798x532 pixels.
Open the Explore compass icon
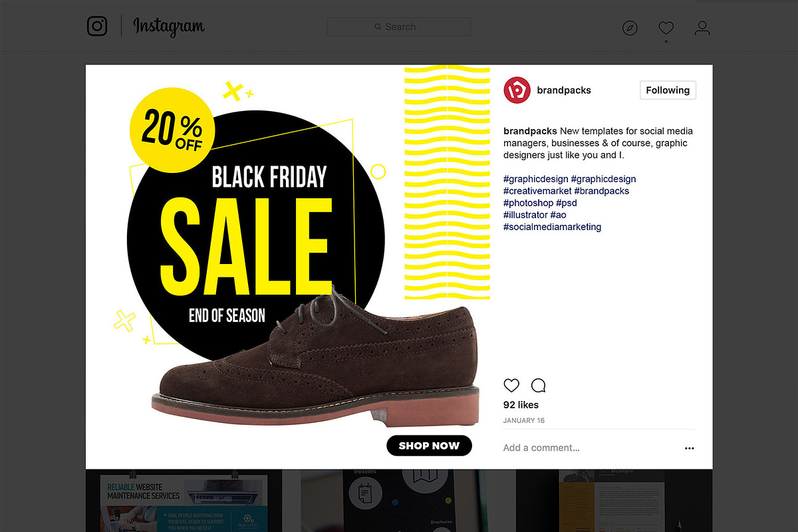pyautogui.click(x=630, y=28)
